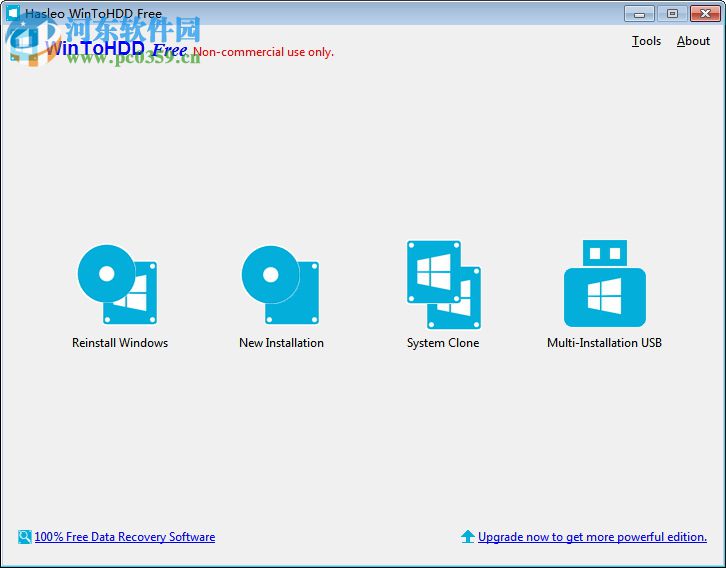This screenshot has height=568, width=726.
Task: Open the Tools menu
Action: coord(646,41)
